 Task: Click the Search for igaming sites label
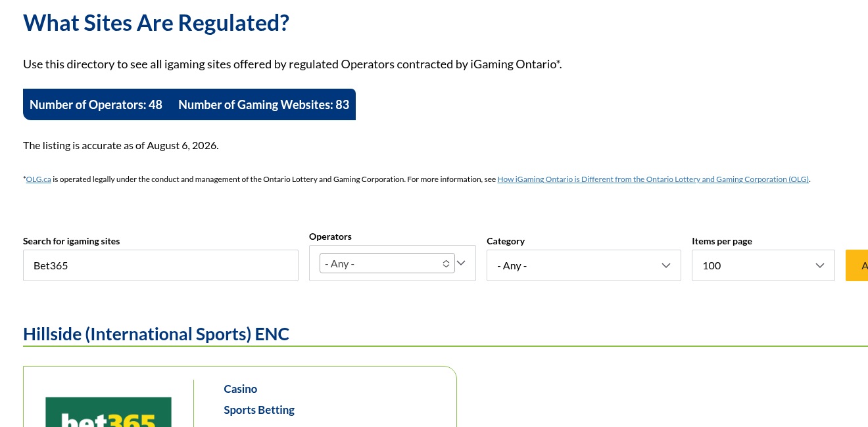pos(72,241)
